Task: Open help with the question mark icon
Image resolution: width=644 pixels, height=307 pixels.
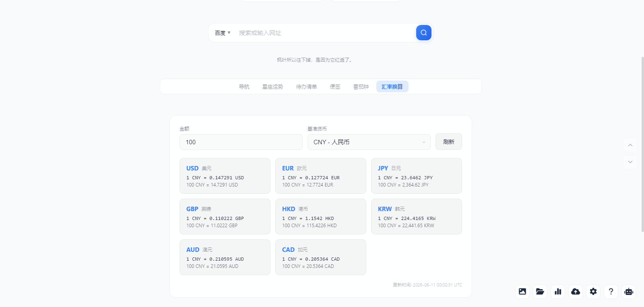Action: pyautogui.click(x=611, y=291)
